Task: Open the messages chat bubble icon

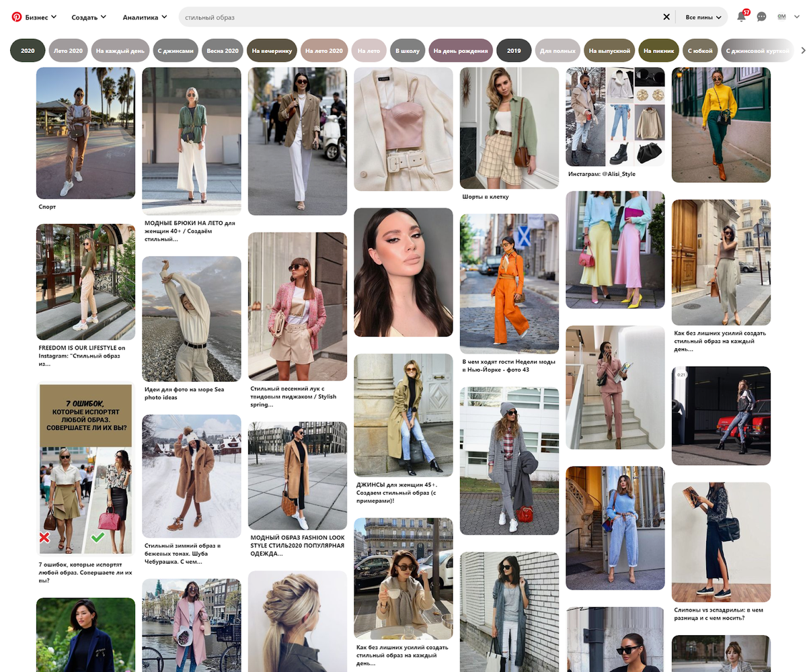Action: (761, 17)
